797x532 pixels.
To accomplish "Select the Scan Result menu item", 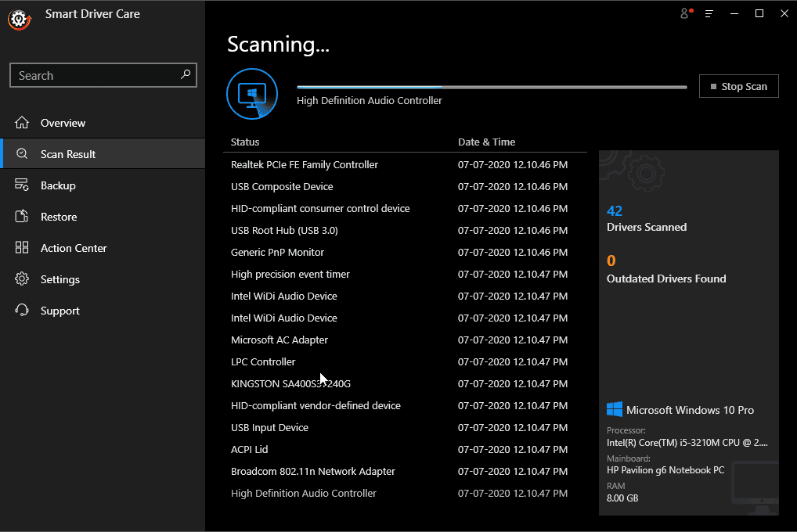I will [103, 154].
